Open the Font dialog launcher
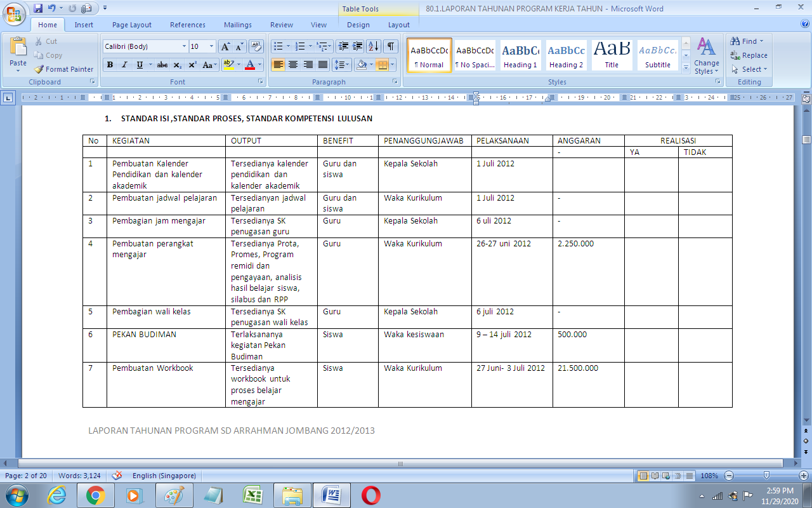Screen dimensions: 812x508 [260, 82]
